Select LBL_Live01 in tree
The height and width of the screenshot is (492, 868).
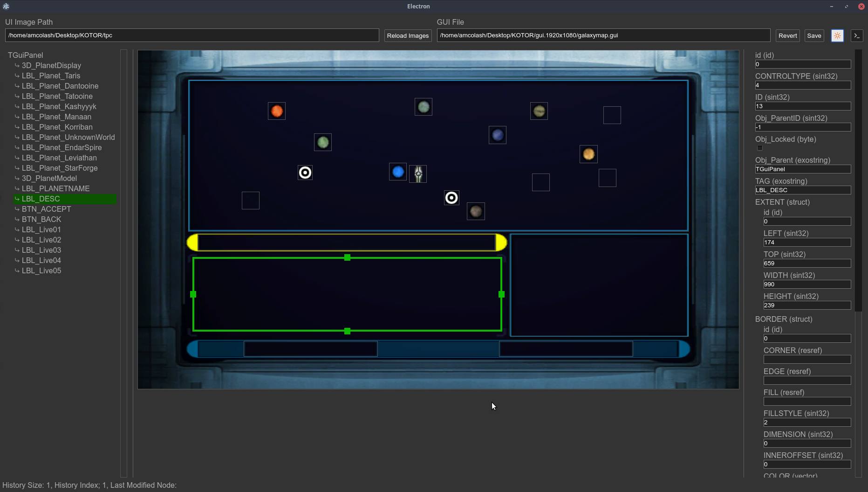click(x=41, y=229)
